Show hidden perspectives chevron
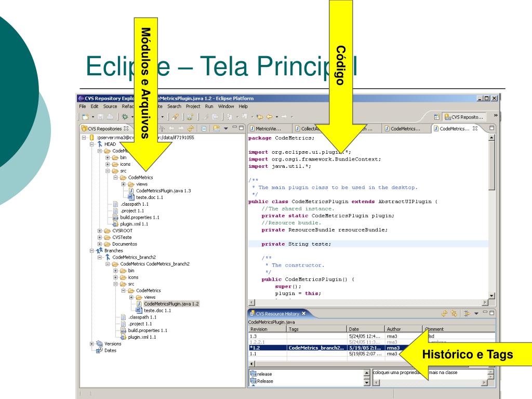532x399 pixels. point(495,115)
